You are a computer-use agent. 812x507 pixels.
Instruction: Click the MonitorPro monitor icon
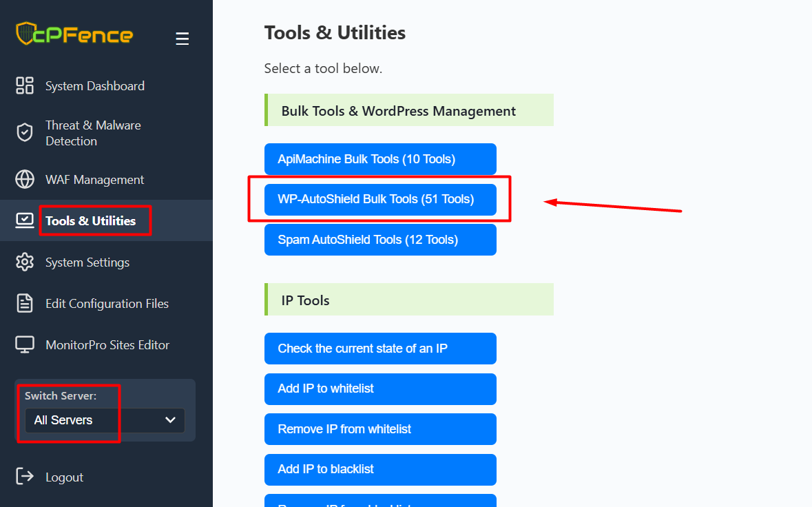click(x=25, y=345)
